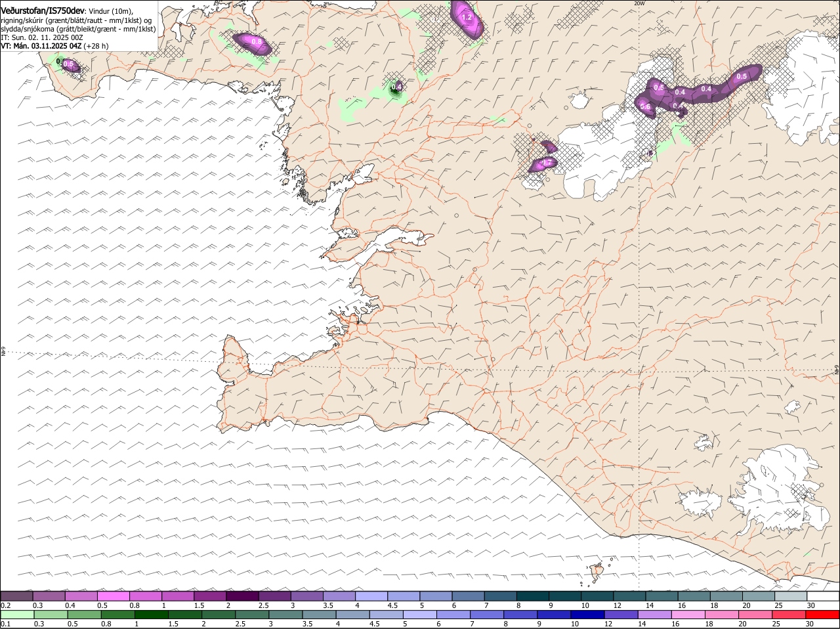Click the 0.1 value label in bottom legend row
This screenshot has height=629, width=840.
click(x=5, y=624)
